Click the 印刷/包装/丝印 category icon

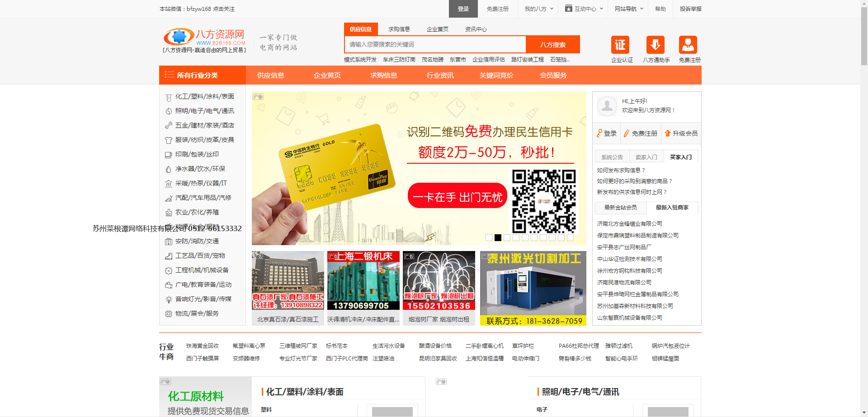pyautogui.click(x=169, y=155)
